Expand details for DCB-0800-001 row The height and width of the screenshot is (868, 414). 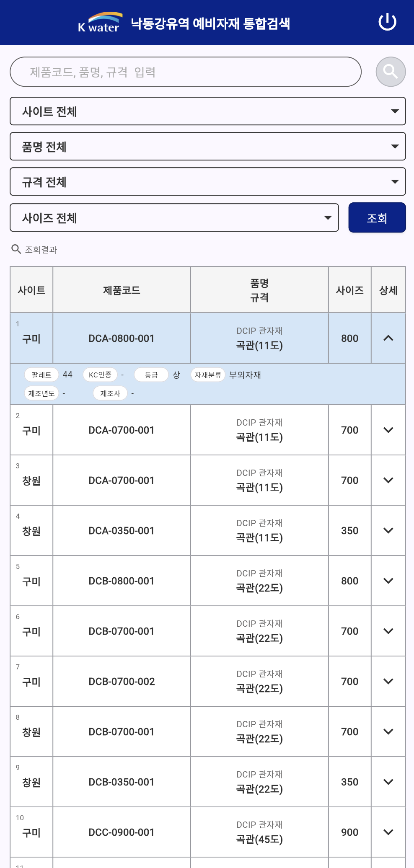point(388,581)
